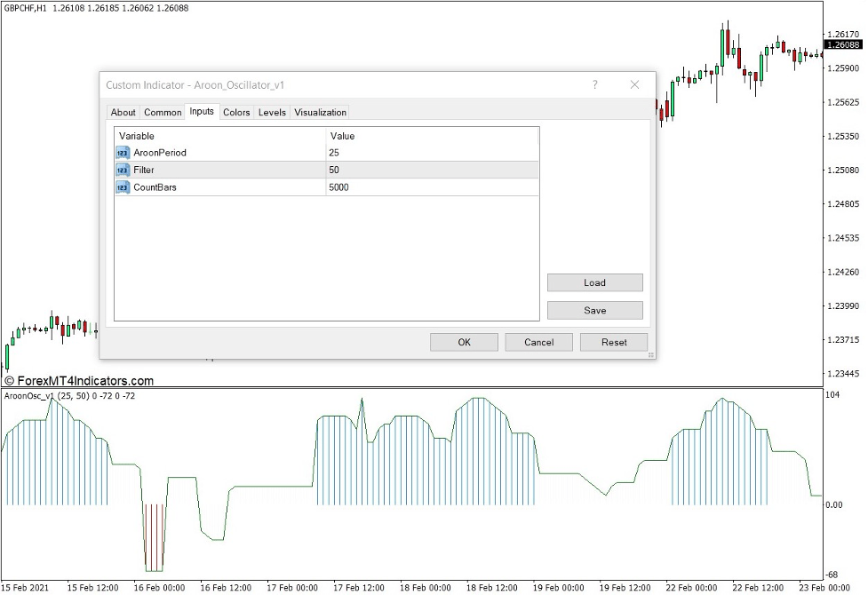Click the 123 icon beside AroonPeriod
This screenshot has height=595, width=868.
coord(123,152)
